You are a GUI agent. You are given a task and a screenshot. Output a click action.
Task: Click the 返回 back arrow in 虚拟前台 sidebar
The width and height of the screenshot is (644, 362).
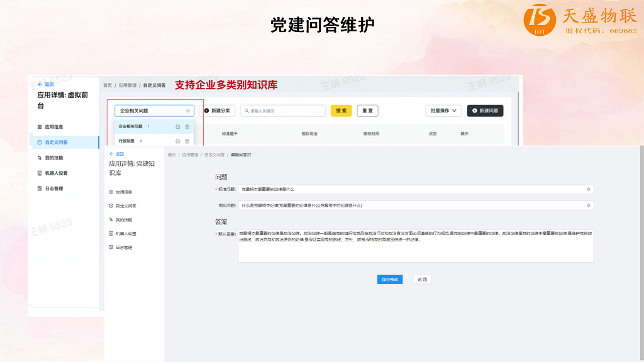pos(45,84)
